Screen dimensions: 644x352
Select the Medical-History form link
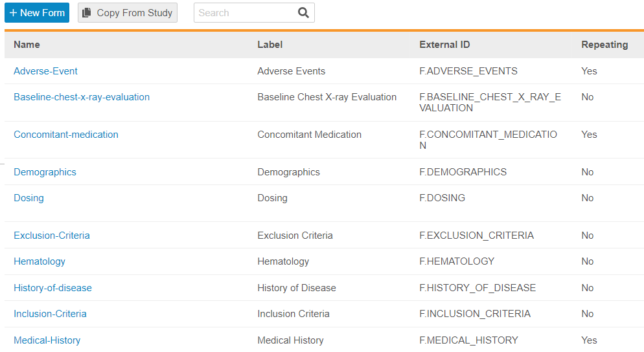(47, 340)
